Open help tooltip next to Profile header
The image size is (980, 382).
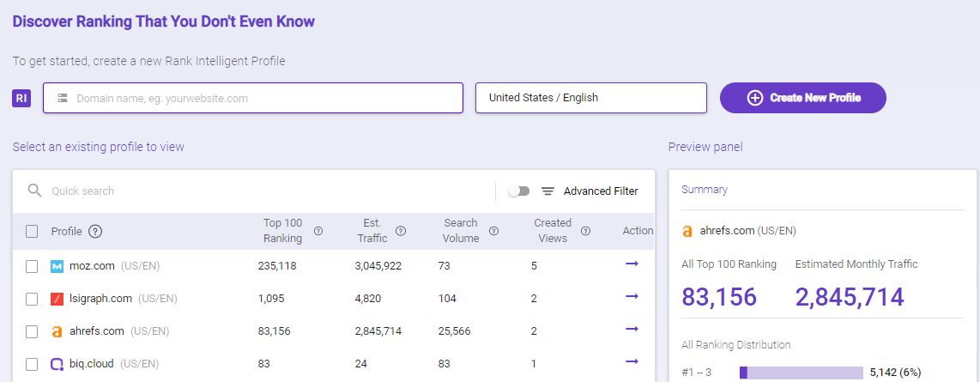coord(95,231)
